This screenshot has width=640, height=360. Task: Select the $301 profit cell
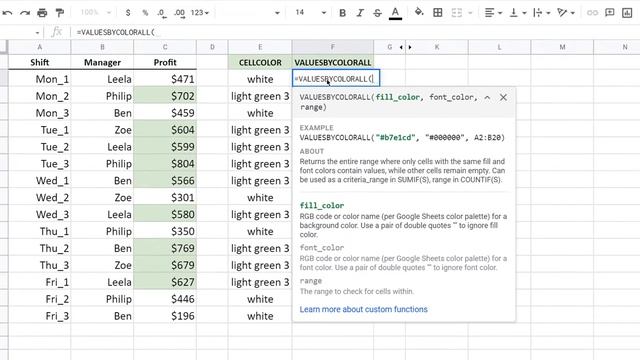click(165, 198)
